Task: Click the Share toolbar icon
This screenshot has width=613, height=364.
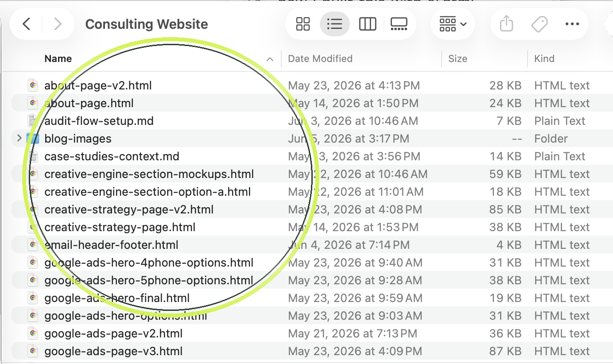Action: click(x=506, y=24)
